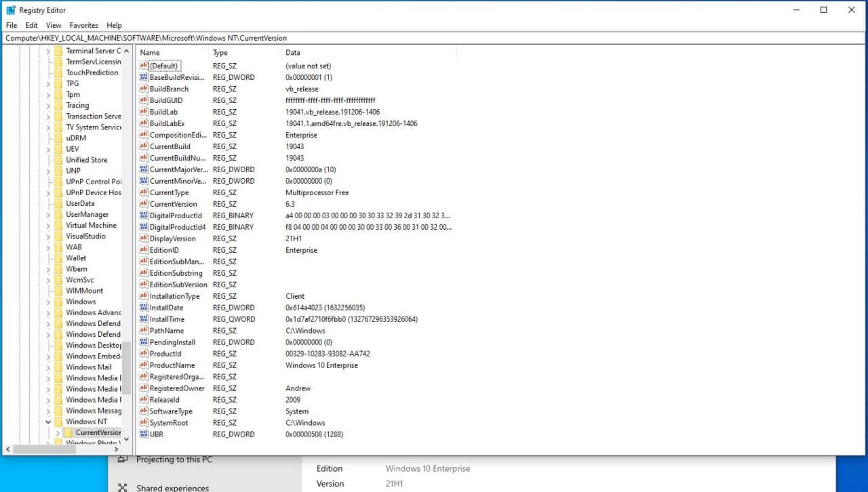Open 'Shared experiences' in Settings window
Viewport: 868px width, 492px height.
click(173, 488)
